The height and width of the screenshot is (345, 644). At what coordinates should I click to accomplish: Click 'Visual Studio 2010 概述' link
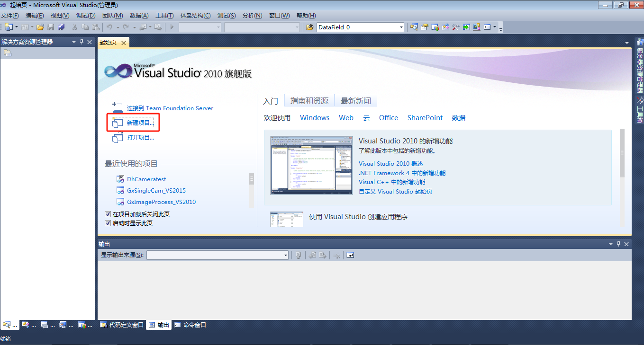[391, 164]
